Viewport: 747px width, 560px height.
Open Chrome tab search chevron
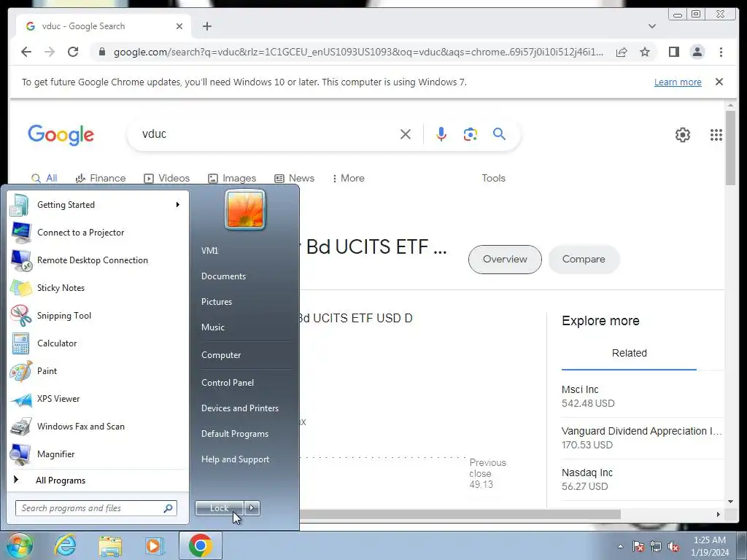(652, 26)
